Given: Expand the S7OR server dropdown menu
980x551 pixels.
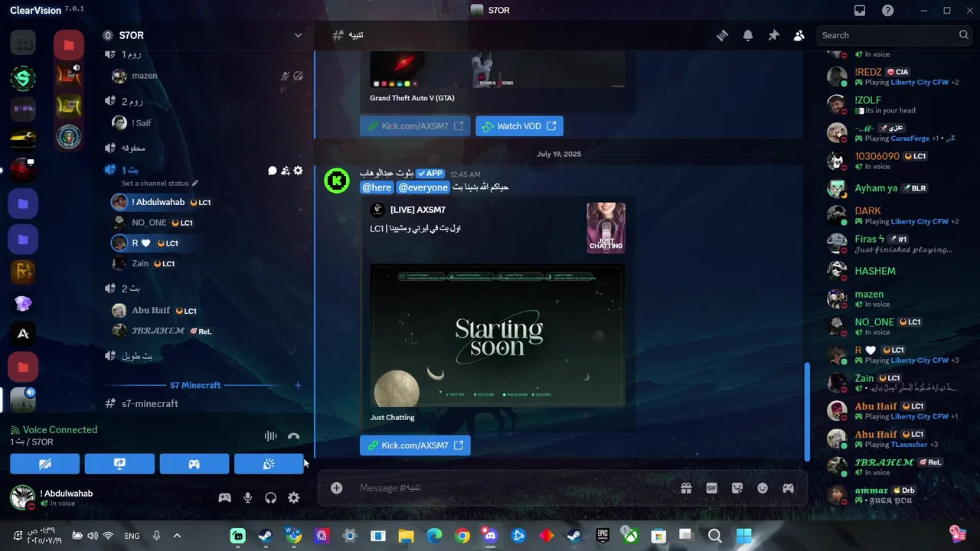Looking at the screenshot, I should 298,35.
